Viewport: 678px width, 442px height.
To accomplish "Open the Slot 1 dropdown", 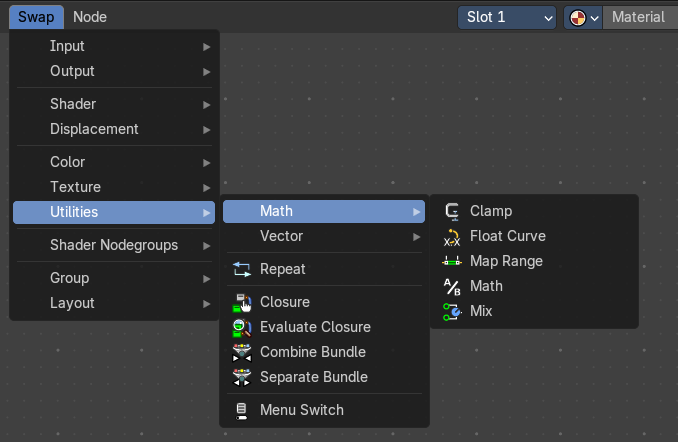I will click(507, 17).
